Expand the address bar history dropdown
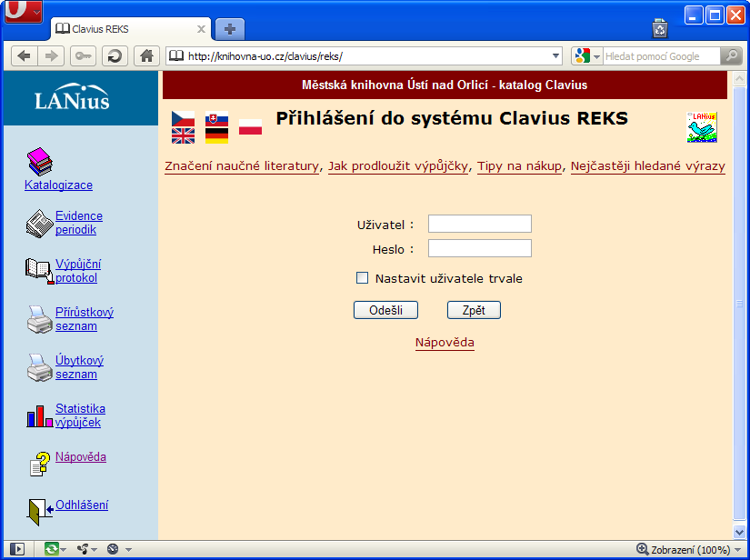Viewport: 750px width, 560px height. (x=555, y=56)
